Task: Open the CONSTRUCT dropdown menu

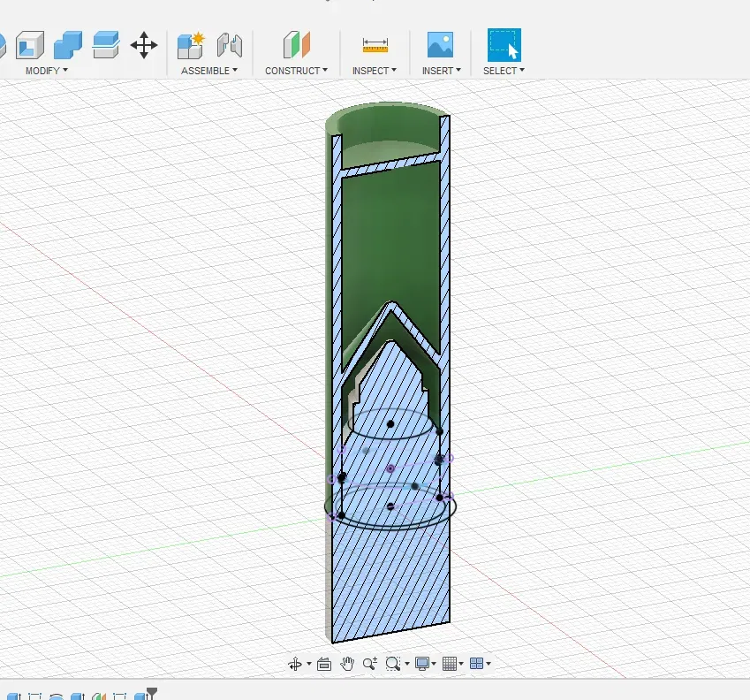Action: (x=296, y=71)
